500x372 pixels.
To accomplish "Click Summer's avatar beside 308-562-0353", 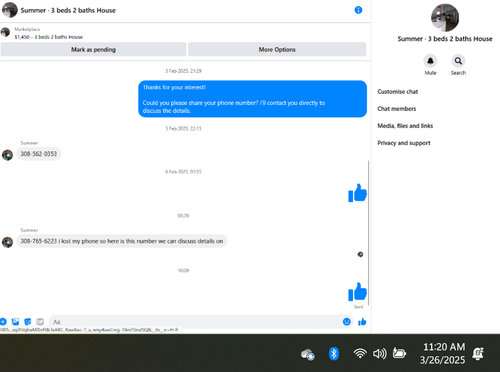I will coord(7,155).
